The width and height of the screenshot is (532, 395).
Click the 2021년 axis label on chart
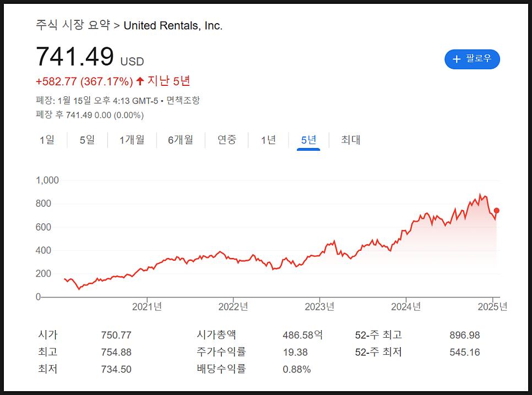[147, 306]
